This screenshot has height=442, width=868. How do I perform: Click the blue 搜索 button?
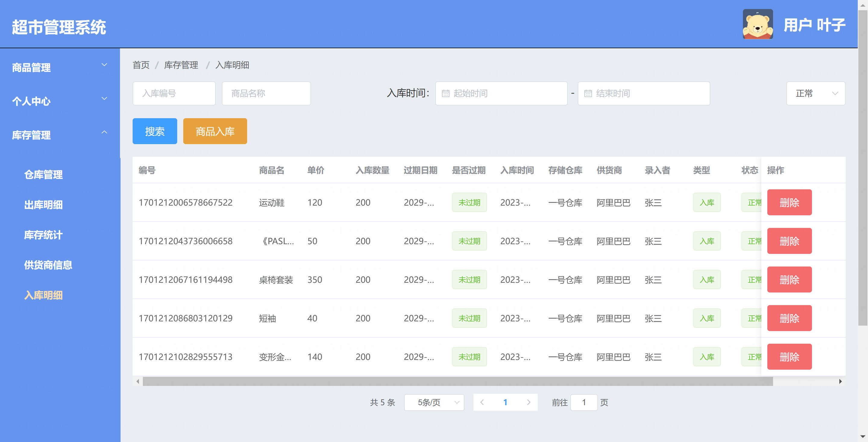coord(155,131)
